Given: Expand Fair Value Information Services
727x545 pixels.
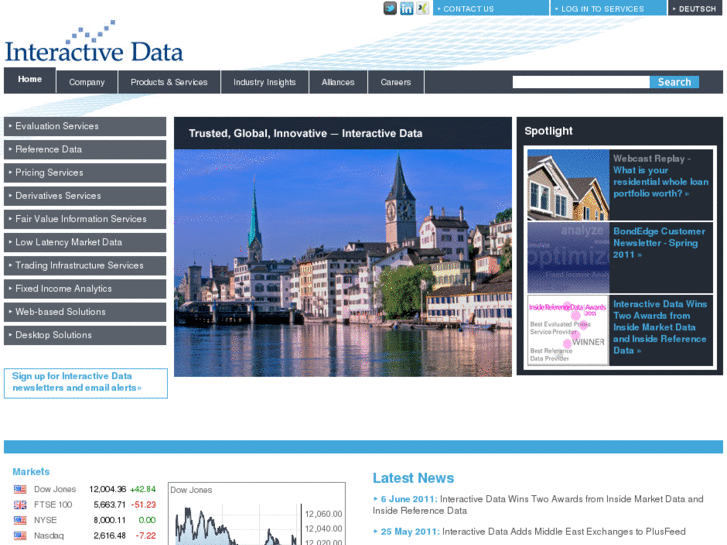Looking at the screenshot, I should tap(85, 219).
